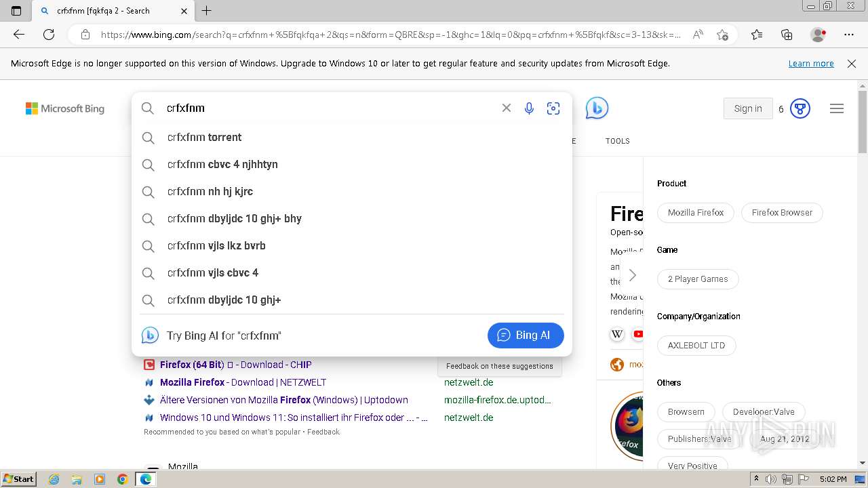Click the 'Firefox Browser' product chip
Screen dimensions: 868x488
click(782, 213)
